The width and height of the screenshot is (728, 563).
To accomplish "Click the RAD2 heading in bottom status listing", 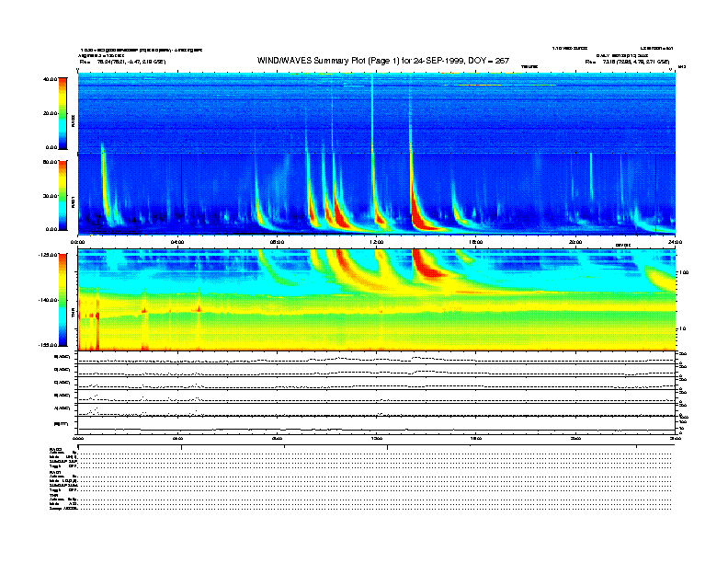I will [55, 449].
